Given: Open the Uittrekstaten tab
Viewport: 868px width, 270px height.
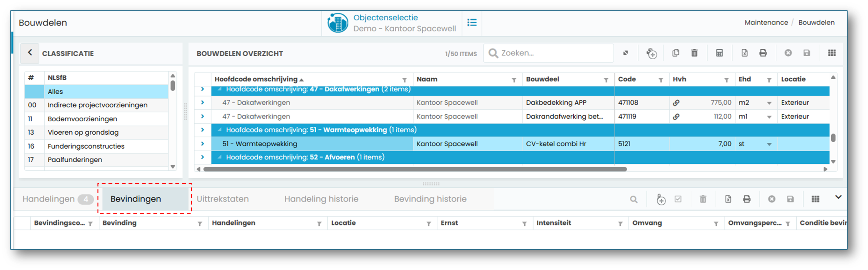Looking at the screenshot, I should pos(223,199).
